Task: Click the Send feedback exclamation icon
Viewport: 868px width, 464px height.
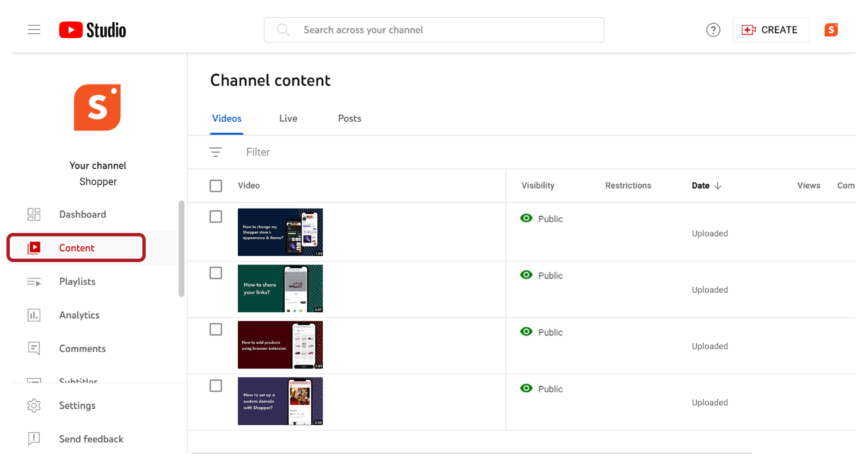Action: 34,439
